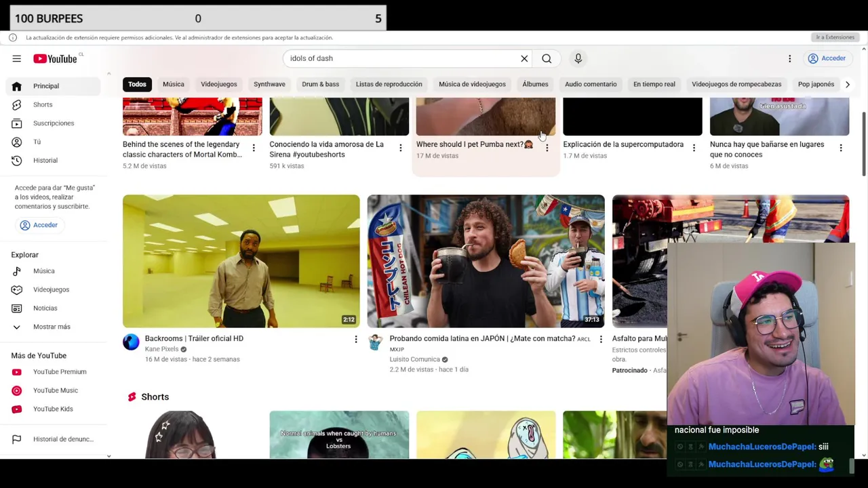Open the lobsters Short thumbnail
Screen dimensions: 868x488
[x=339, y=434]
